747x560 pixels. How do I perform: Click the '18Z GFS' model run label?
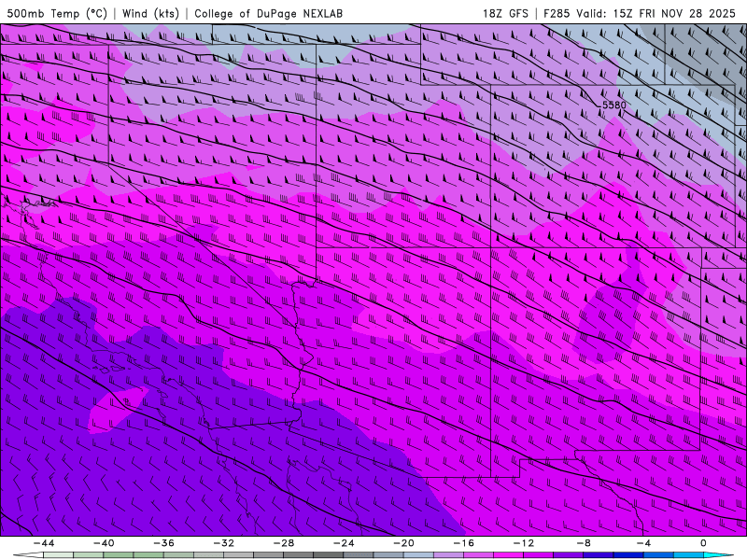(505, 13)
